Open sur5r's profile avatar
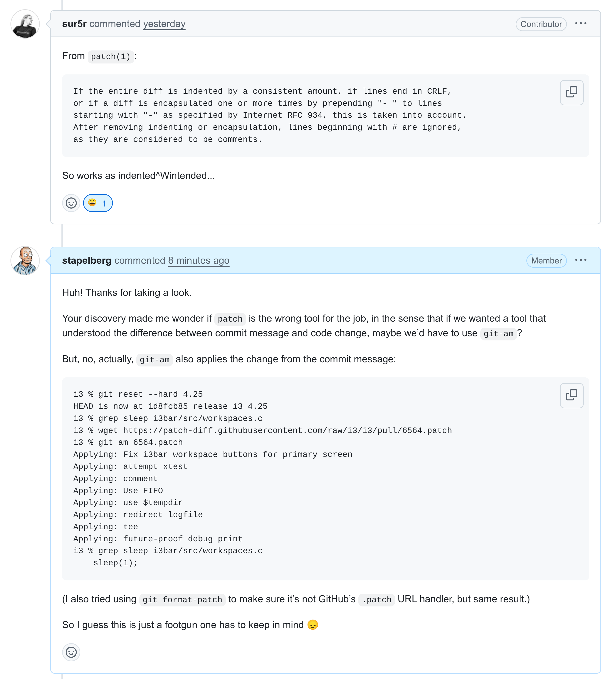The height and width of the screenshot is (679, 616). tap(25, 24)
